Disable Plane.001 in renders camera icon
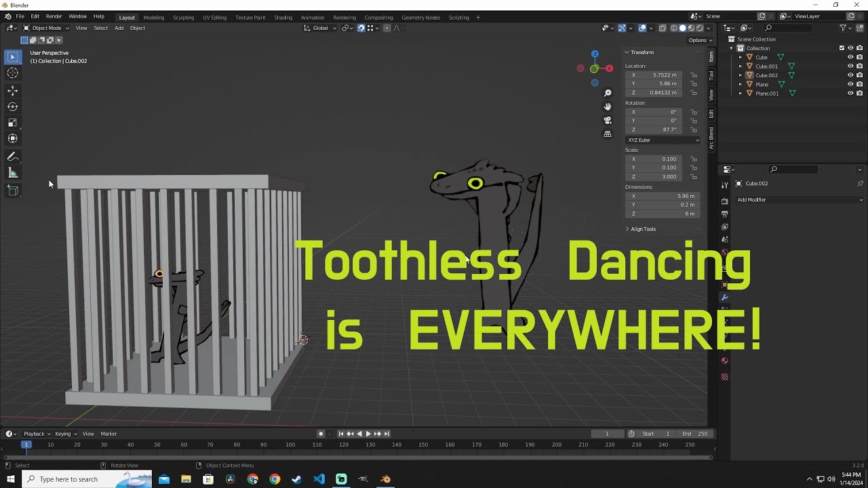 860,94
